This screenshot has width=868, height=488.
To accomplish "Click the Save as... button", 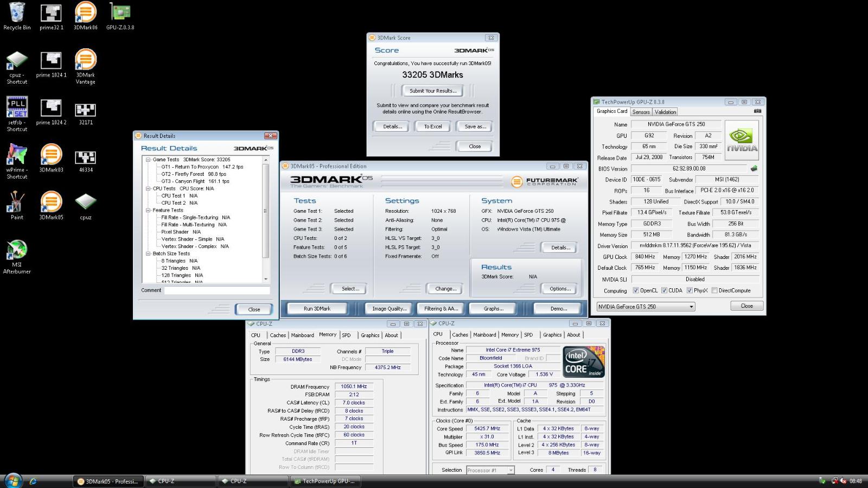I will pos(475,126).
